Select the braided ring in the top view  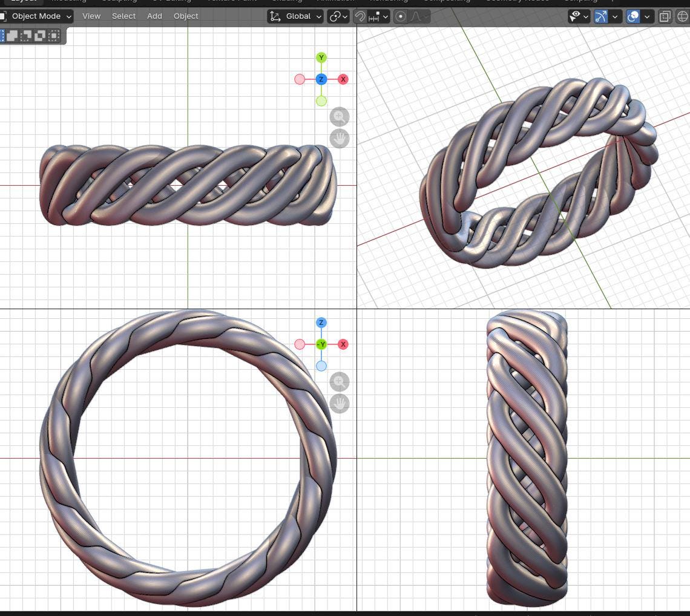pyautogui.click(x=188, y=185)
